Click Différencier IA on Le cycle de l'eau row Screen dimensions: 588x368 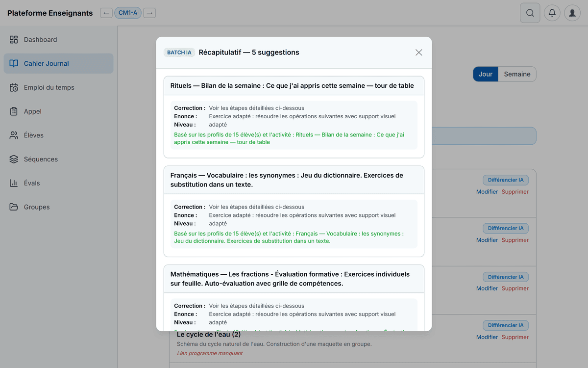point(506,325)
